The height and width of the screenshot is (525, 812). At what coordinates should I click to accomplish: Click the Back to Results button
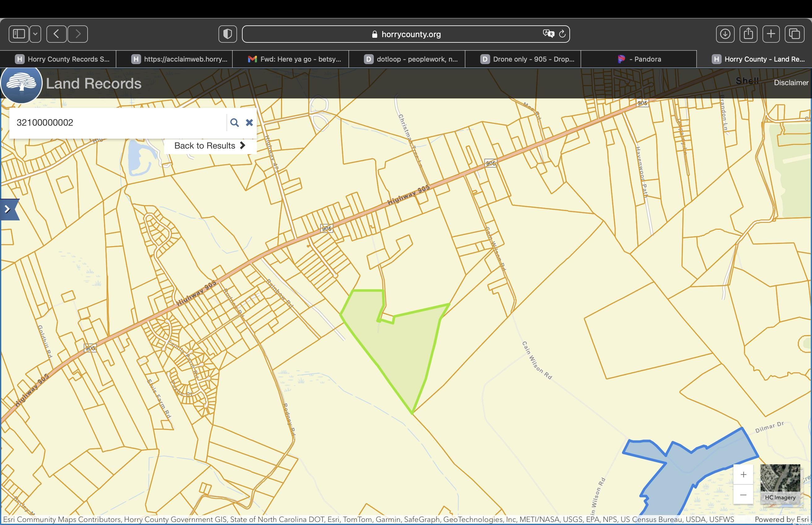click(210, 146)
